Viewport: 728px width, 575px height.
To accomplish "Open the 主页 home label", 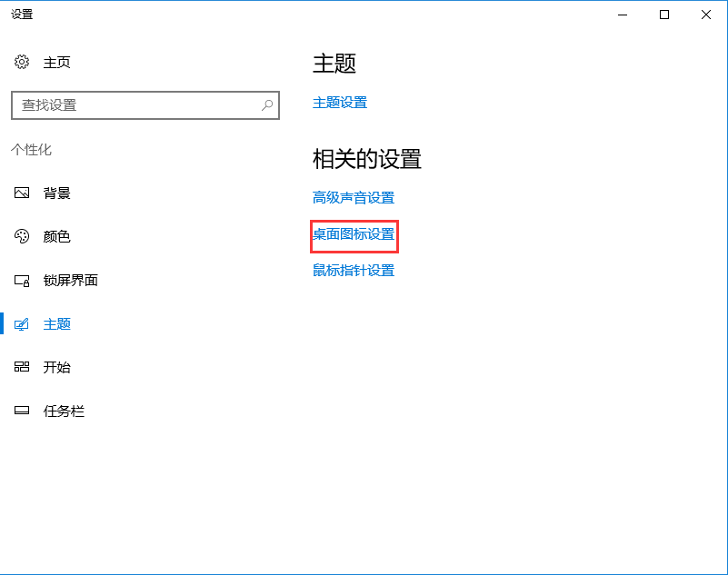I will tap(56, 62).
